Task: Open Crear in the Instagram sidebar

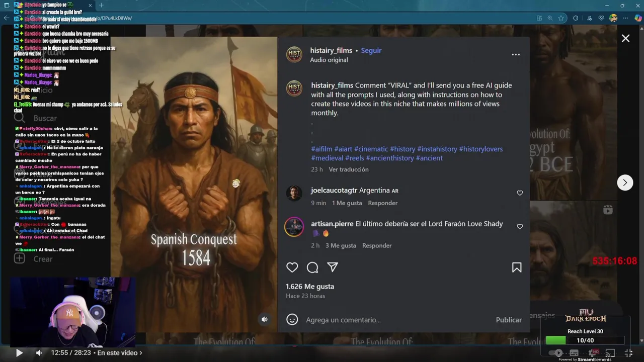Action: coord(33,259)
